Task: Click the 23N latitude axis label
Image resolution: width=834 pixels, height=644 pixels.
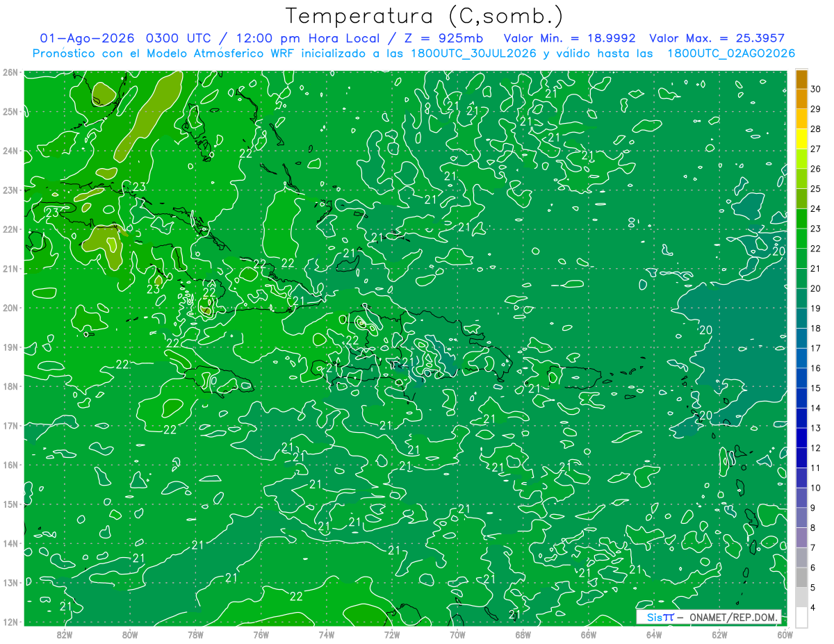Action: click(x=10, y=190)
